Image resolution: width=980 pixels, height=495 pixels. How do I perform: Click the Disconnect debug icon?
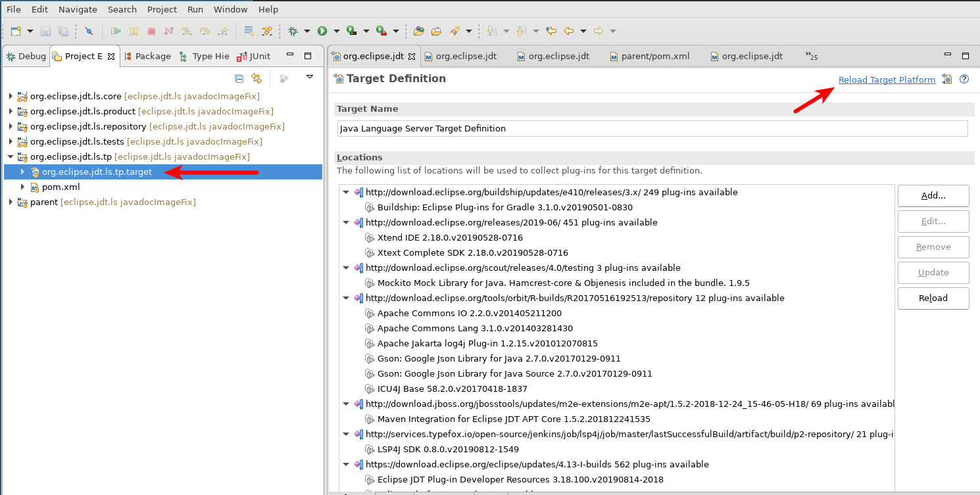pyautogui.click(x=169, y=31)
